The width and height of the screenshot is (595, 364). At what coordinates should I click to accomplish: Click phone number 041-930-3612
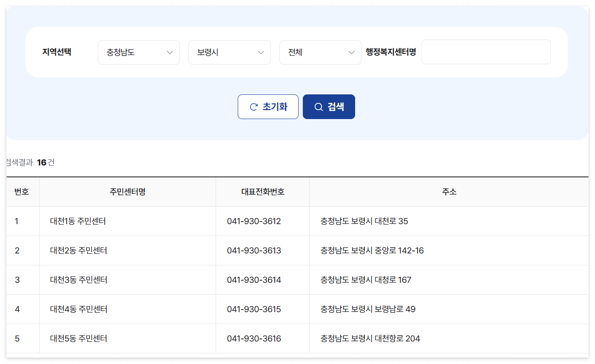pyautogui.click(x=254, y=221)
